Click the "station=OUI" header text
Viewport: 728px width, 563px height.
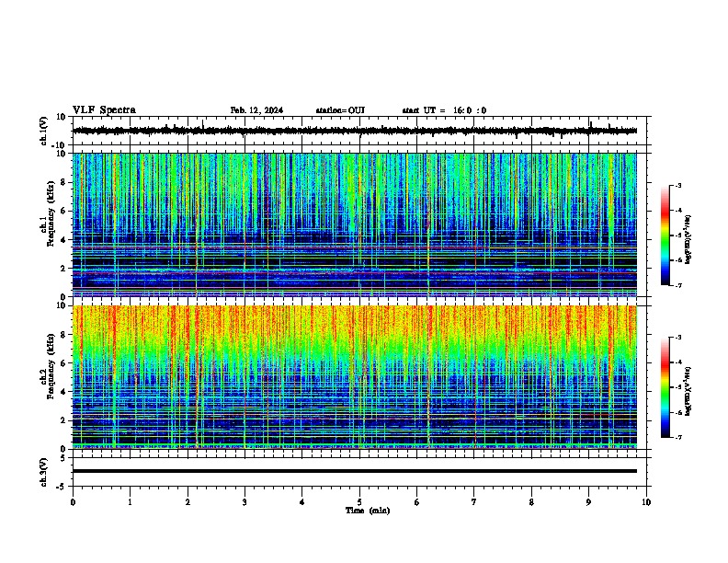[340, 110]
